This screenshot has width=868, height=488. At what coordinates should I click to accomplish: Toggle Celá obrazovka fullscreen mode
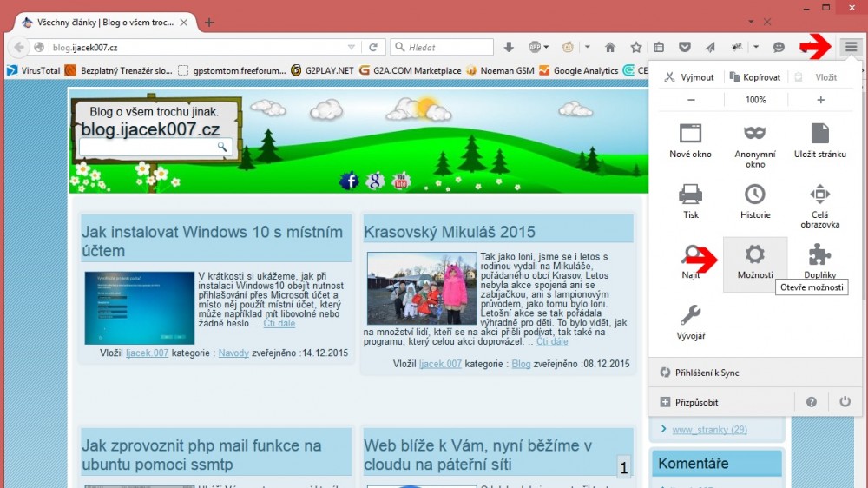pyautogui.click(x=819, y=195)
